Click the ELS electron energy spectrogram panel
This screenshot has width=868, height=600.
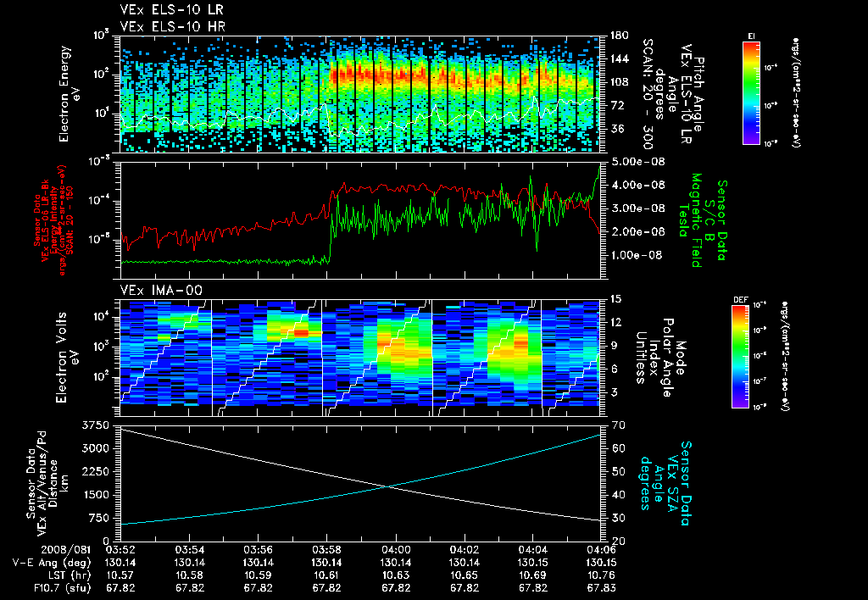(x=360, y=94)
